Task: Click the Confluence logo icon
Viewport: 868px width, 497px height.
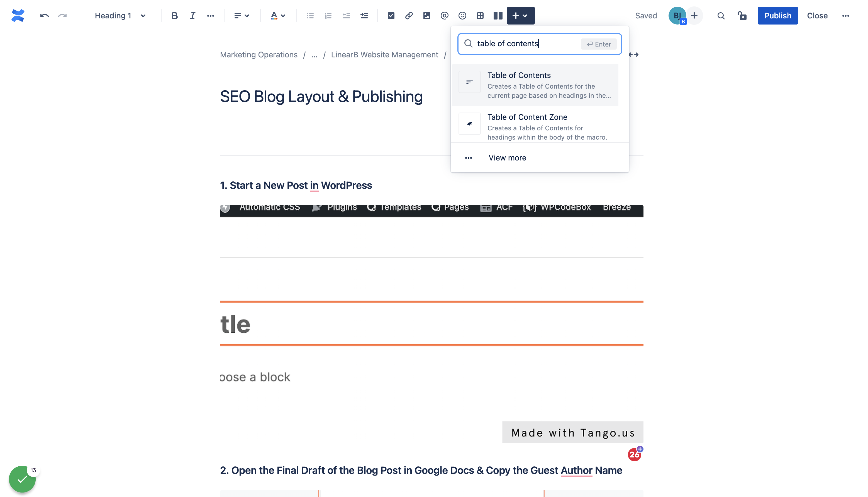Action: (18, 16)
